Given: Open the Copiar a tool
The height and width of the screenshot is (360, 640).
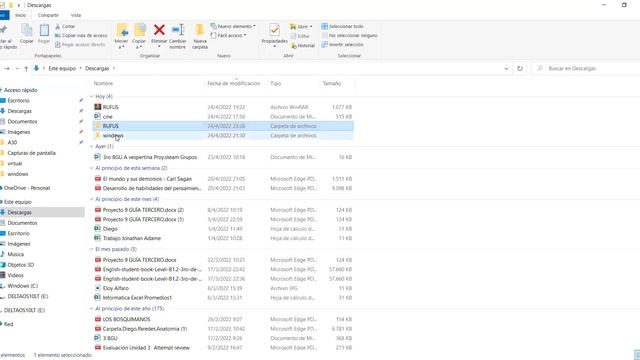Looking at the screenshot, I should (139, 36).
